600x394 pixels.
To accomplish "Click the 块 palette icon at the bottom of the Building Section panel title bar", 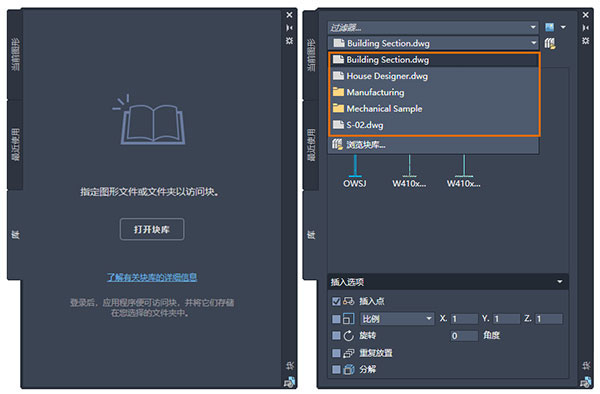I will 585,382.
